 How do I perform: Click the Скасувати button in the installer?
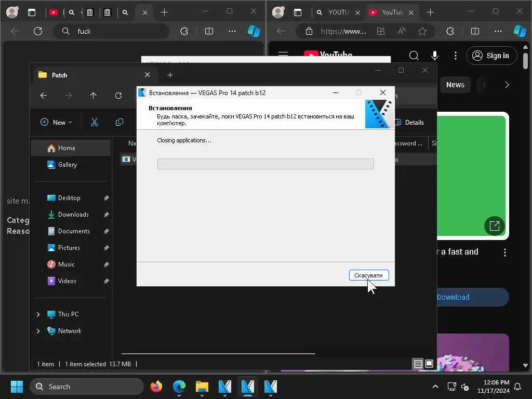(369, 275)
